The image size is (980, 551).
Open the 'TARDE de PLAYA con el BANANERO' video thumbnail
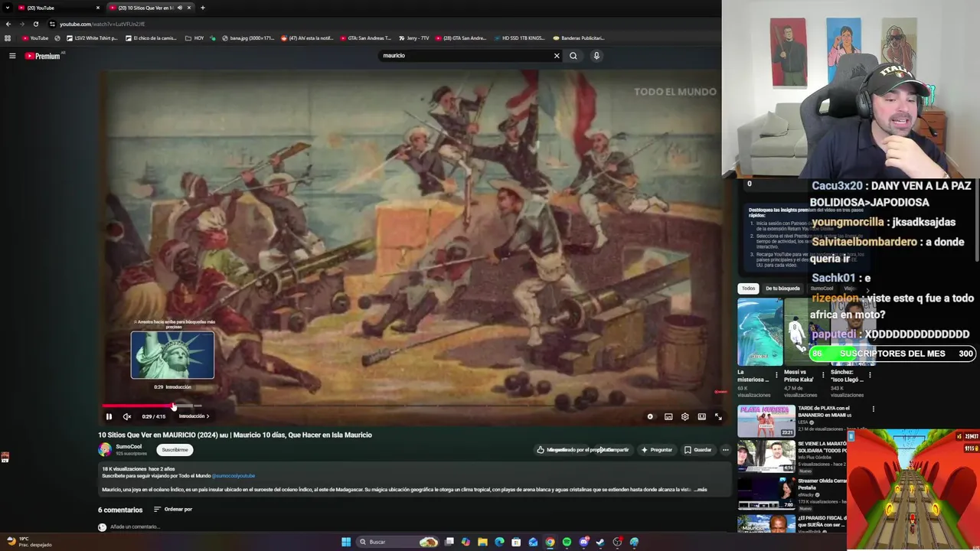[766, 420]
